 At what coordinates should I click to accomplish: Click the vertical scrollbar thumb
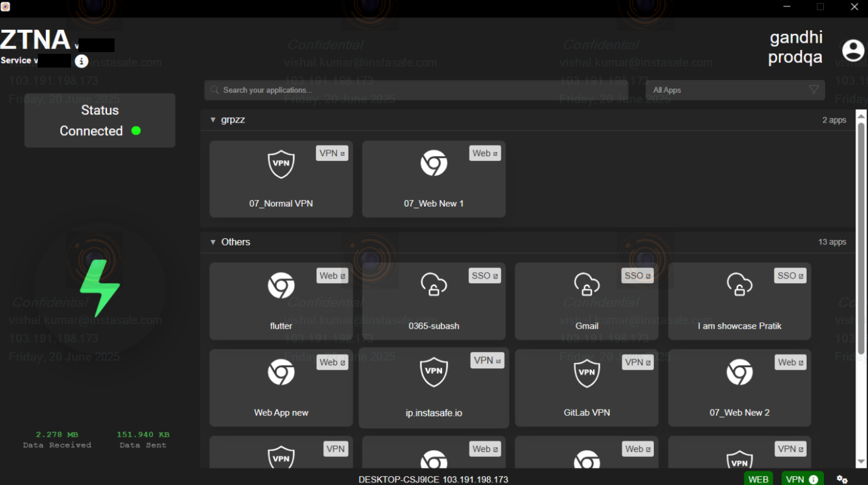(861, 238)
